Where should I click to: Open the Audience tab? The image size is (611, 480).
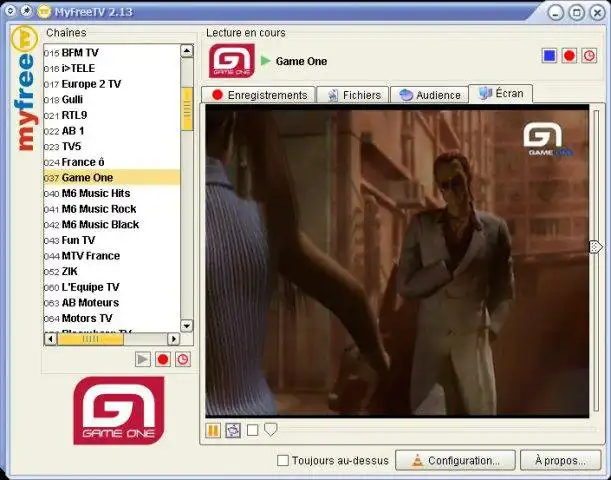(429, 95)
